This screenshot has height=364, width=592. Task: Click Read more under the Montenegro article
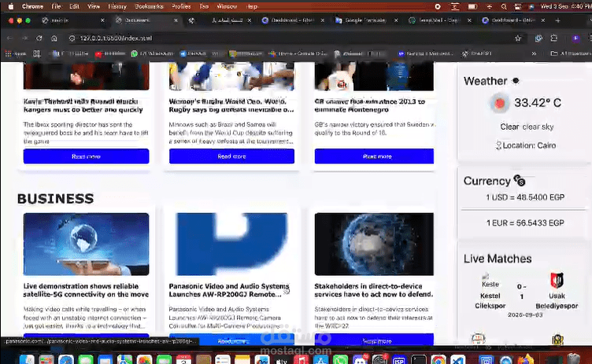click(x=374, y=156)
